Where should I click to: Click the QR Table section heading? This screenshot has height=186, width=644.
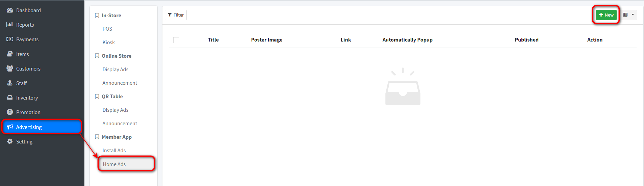pos(112,97)
